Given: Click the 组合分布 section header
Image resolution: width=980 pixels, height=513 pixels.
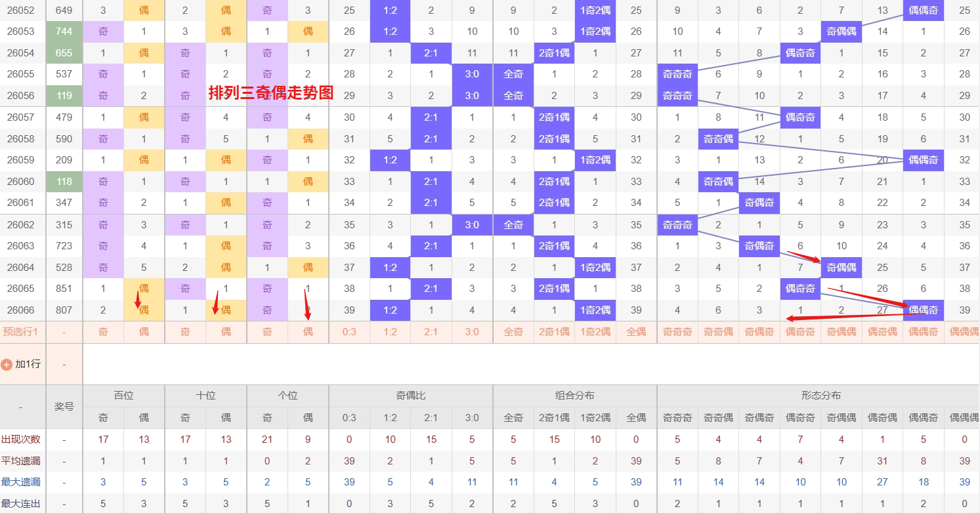Looking at the screenshot, I should (x=574, y=395).
